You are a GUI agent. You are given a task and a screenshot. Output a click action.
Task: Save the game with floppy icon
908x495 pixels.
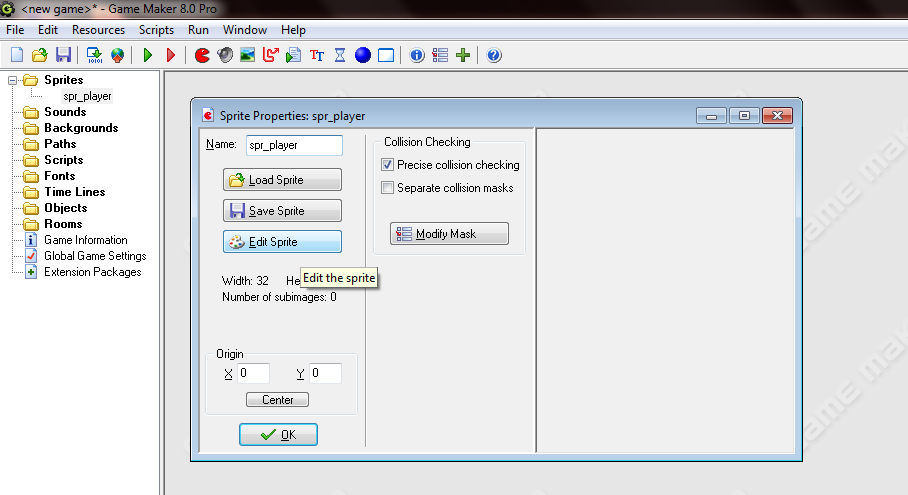click(x=63, y=55)
